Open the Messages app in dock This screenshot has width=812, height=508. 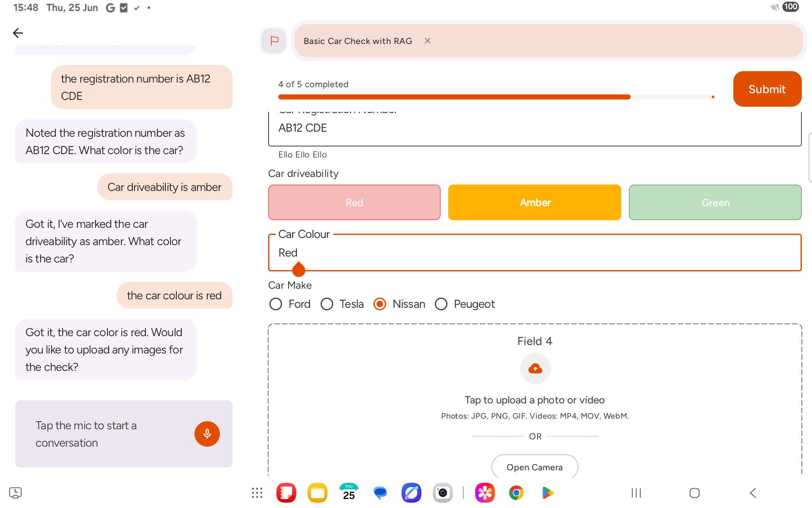point(380,493)
